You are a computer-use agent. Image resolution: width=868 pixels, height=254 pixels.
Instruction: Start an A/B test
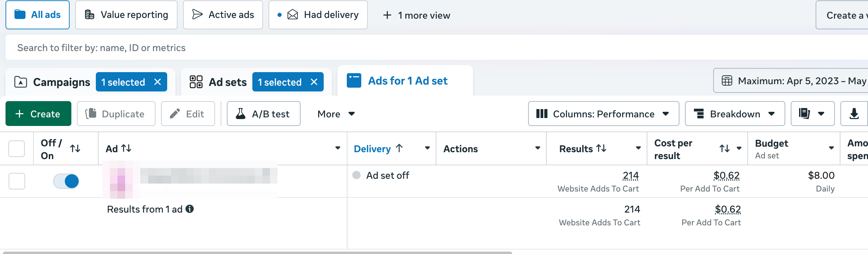(263, 114)
